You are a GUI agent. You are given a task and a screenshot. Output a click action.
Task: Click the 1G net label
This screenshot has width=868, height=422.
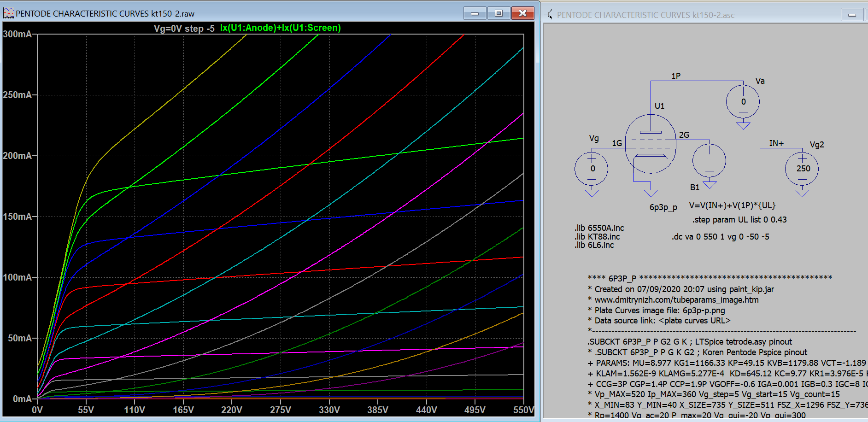pyautogui.click(x=617, y=143)
